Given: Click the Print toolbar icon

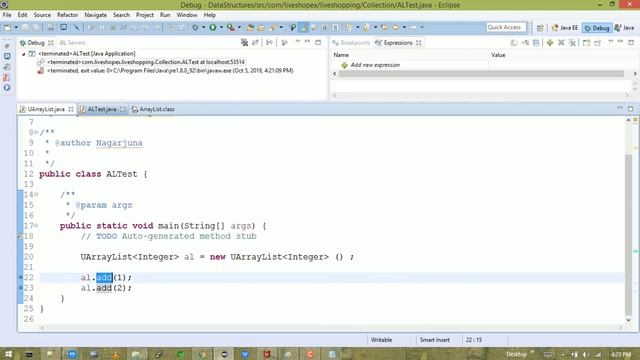Looking at the screenshot, I should click(50, 27).
